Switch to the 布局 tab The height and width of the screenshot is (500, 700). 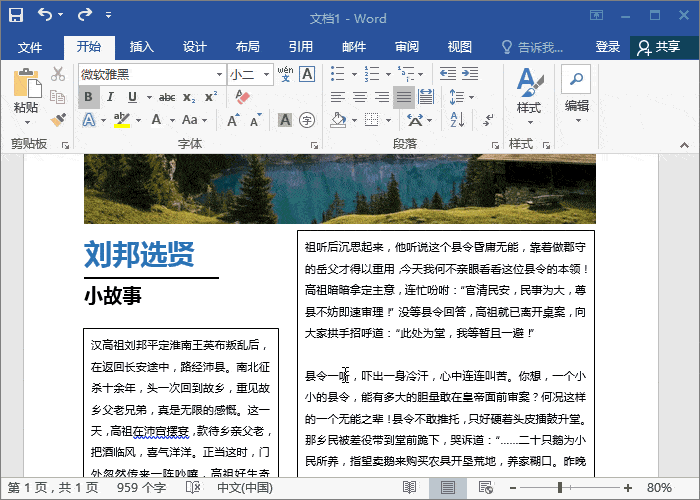point(248,47)
